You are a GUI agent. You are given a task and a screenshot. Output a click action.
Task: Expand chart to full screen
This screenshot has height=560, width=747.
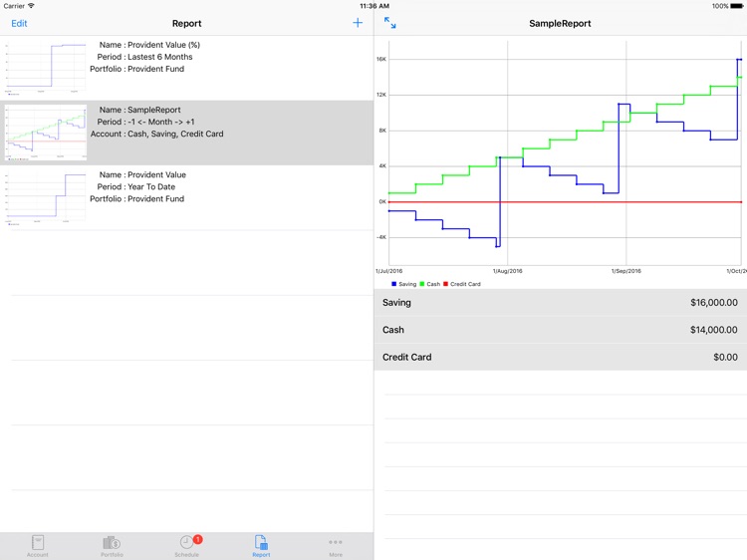point(389,22)
